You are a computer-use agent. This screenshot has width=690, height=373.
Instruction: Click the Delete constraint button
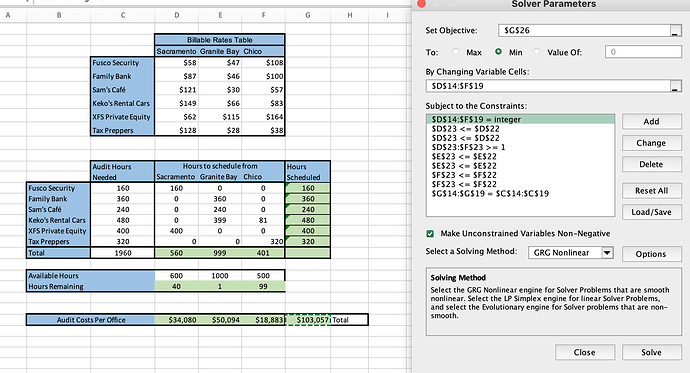pyautogui.click(x=651, y=164)
